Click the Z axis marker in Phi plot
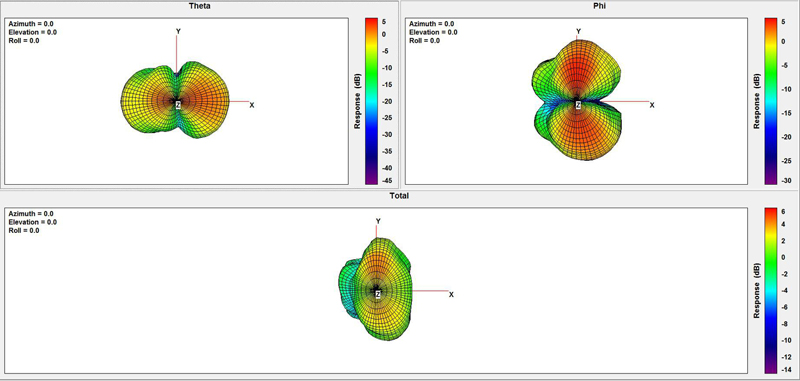Viewport: 800px width, 381px height. click(578, 105)
